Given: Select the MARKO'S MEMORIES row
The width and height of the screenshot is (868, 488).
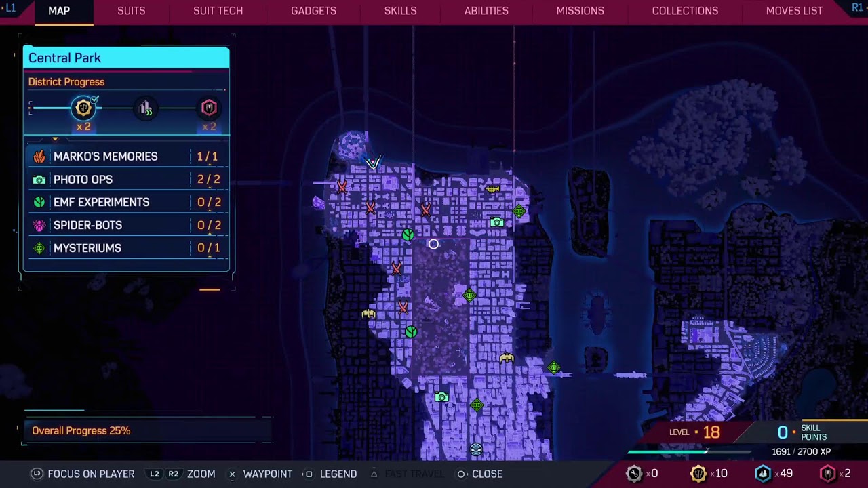Looking at the screenshot, I should pyautogui.click(x=126, y=157).
